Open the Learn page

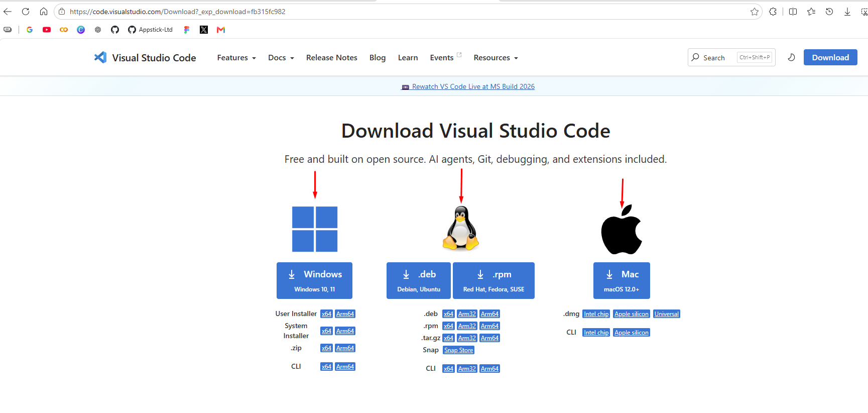(408, 58)
